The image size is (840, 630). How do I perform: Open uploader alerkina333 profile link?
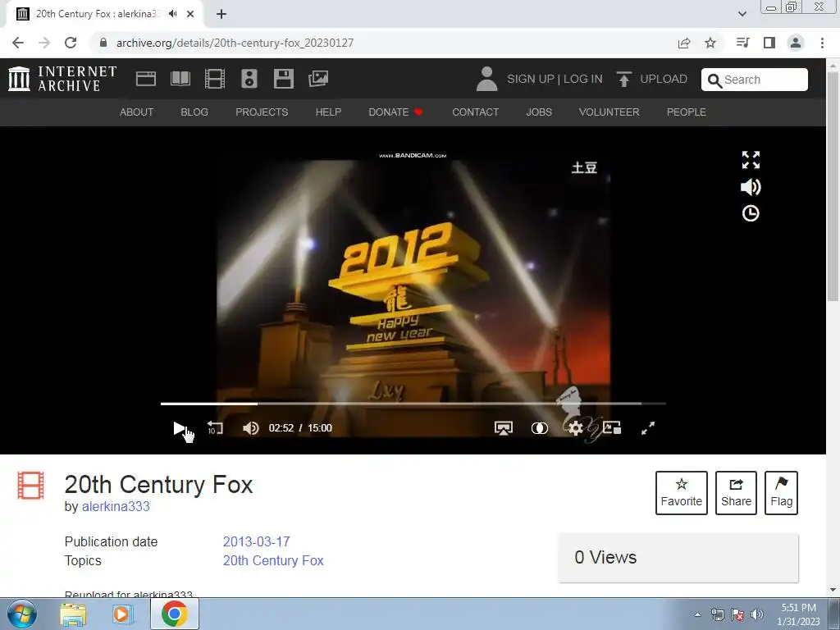[x=116, y=506]
